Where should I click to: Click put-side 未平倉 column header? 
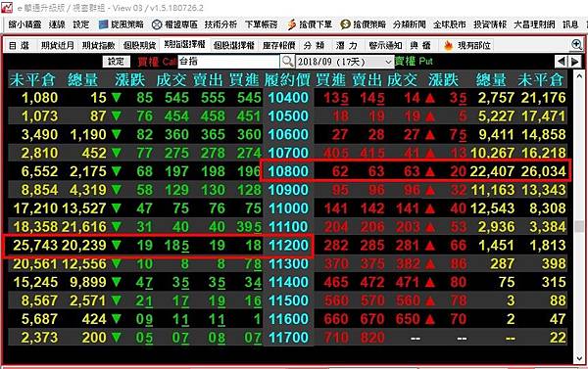point(540,80)
